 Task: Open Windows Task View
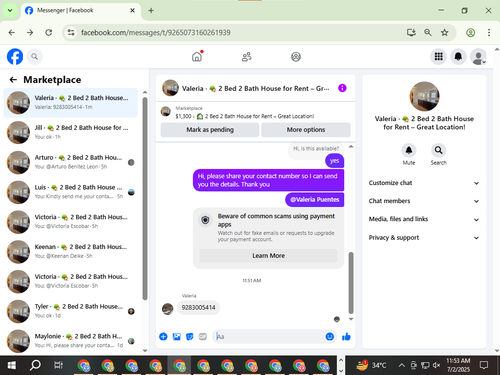coord(58,366)
